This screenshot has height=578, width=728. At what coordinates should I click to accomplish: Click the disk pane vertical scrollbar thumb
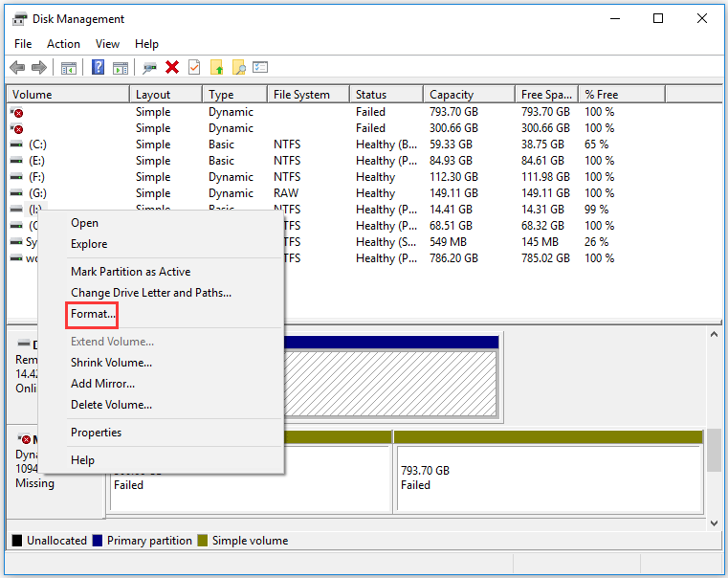[x=714, y=450]
